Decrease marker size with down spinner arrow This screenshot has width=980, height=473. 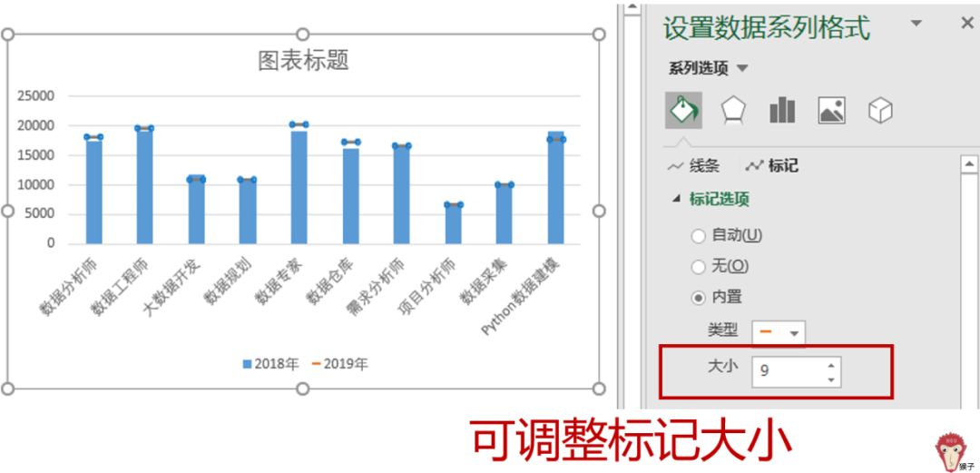point(830,379)
